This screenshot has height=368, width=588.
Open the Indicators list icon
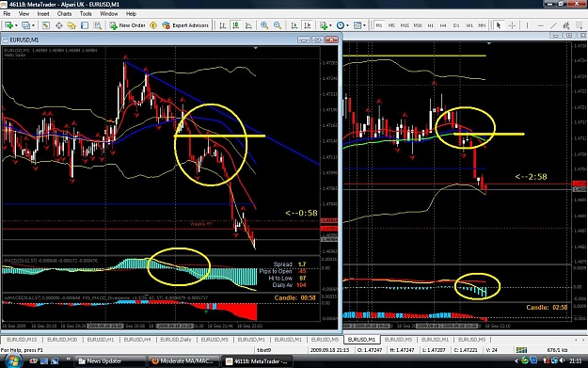(324, 25)
